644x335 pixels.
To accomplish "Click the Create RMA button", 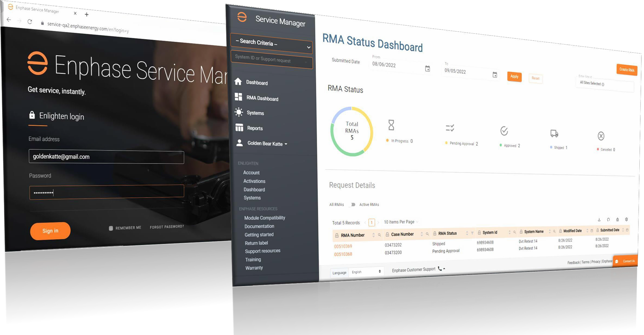I will pos(627,70).
